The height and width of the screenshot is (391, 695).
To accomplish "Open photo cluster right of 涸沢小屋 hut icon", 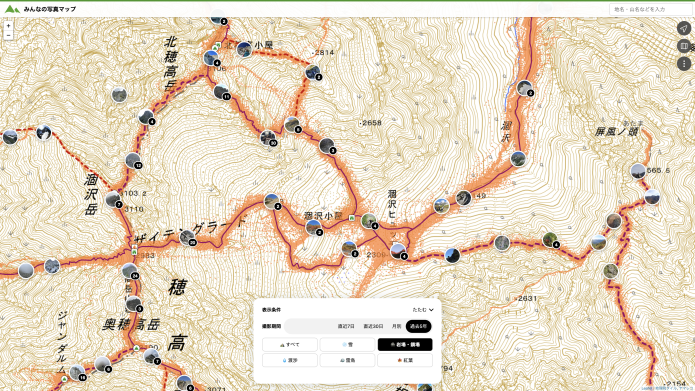I will [x=369, y=221].
